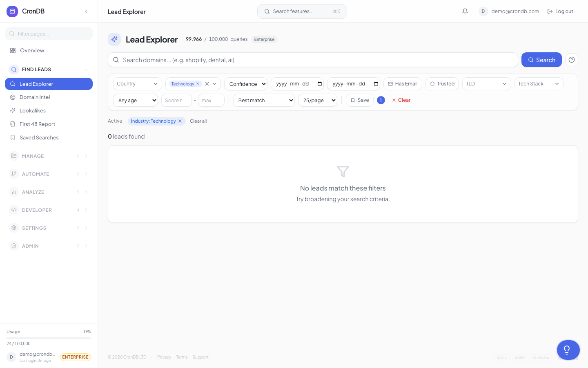This screenshot has width=588, height=368.
Task: Click the ANALYZE chart icon
Action: [14, 192]
